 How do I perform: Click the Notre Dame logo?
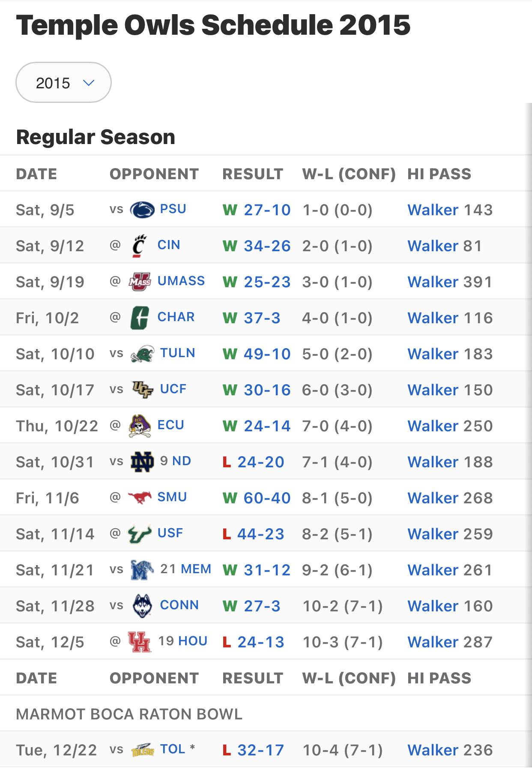(142, 462)
